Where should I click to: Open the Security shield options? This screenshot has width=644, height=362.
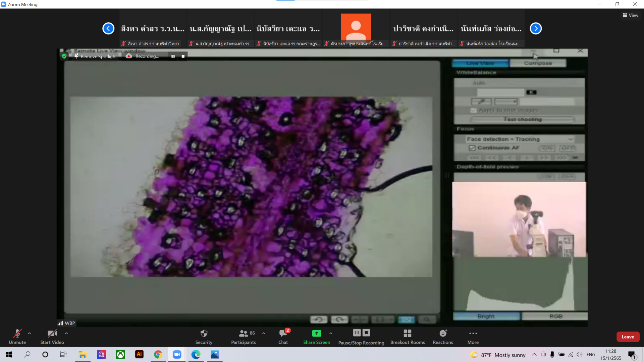[204, 333]
